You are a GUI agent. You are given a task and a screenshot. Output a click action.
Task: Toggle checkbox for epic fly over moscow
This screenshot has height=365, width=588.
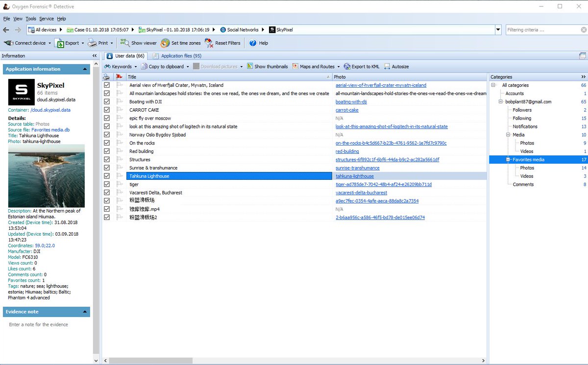point(107,119)
